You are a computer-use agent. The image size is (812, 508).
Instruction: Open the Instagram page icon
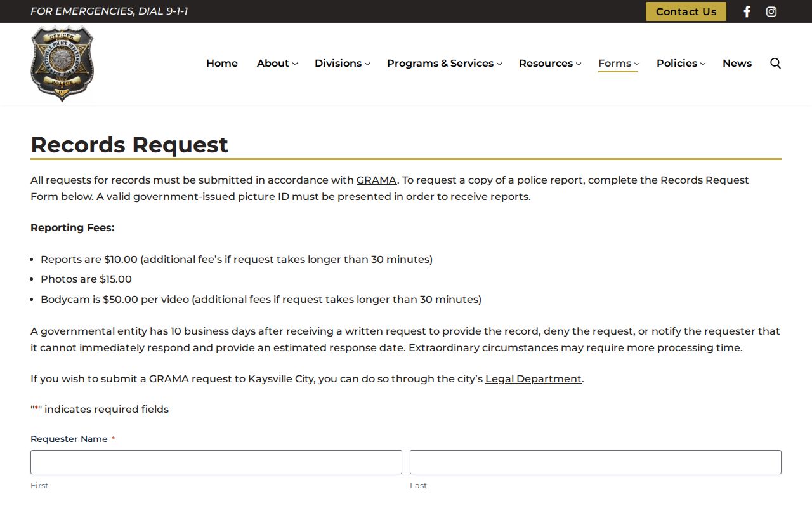(x=771, y=11)
